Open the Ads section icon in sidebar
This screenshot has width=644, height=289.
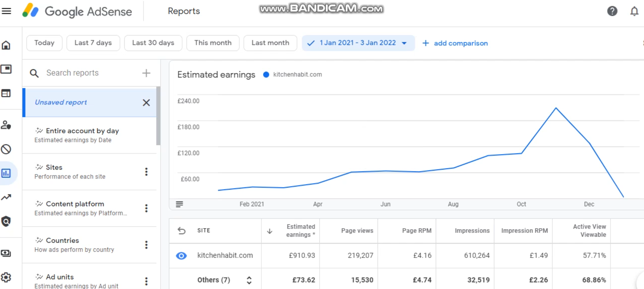(6, 69)
